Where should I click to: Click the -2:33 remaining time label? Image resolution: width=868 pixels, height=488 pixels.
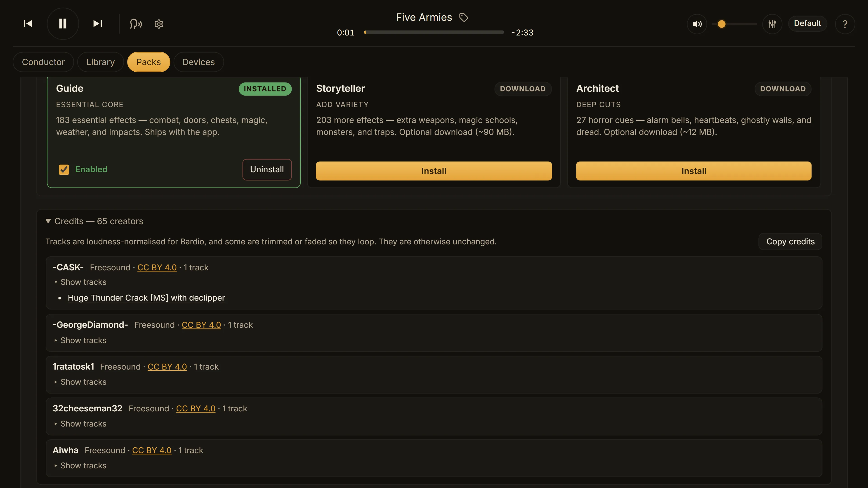pyautogui.click(x=522, y=33)
